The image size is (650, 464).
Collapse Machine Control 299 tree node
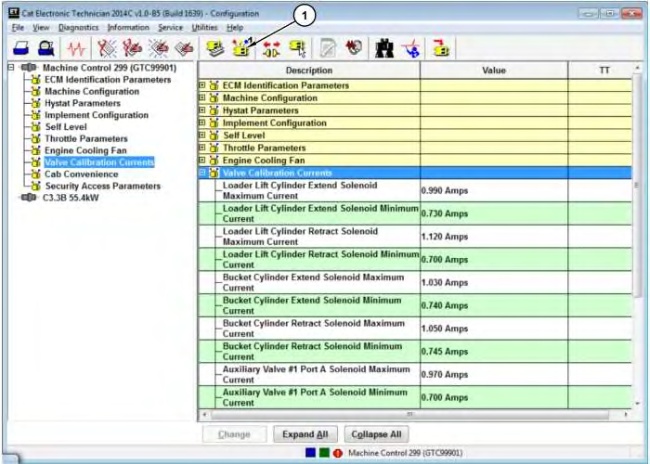click(x=12, y=67)
